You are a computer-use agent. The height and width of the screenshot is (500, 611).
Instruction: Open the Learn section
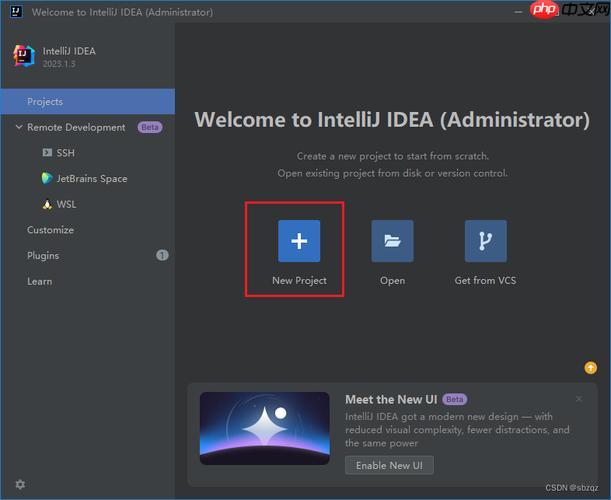pyautogui.click(x=39, y=281)
